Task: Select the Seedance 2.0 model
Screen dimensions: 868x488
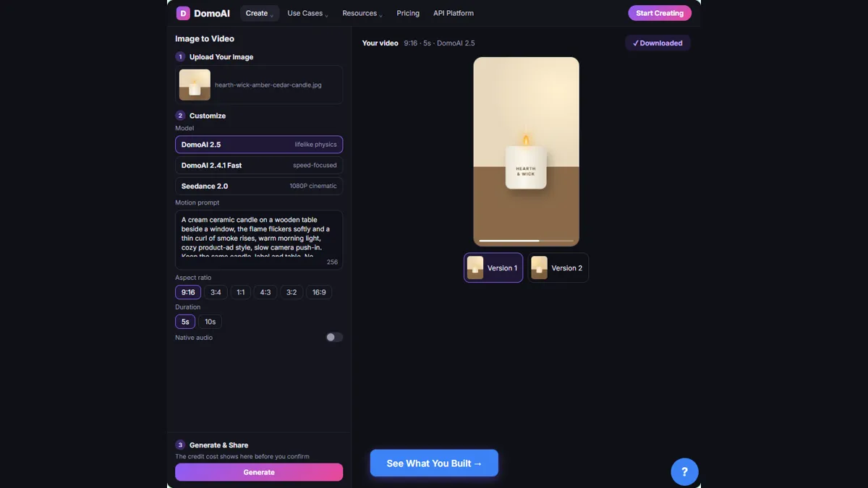Action: pos(259,186)
